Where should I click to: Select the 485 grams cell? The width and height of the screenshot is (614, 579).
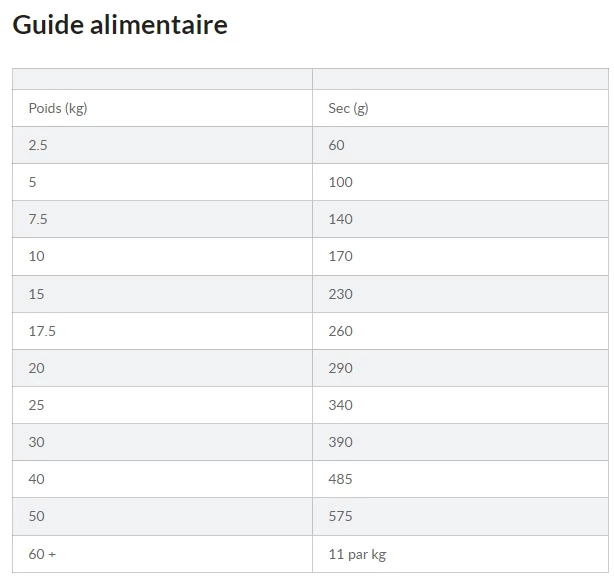(340, 479)
